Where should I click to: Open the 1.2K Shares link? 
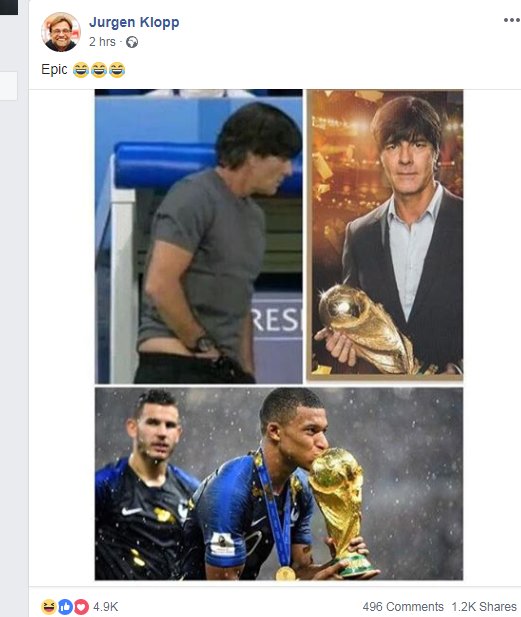pos(484,606)
